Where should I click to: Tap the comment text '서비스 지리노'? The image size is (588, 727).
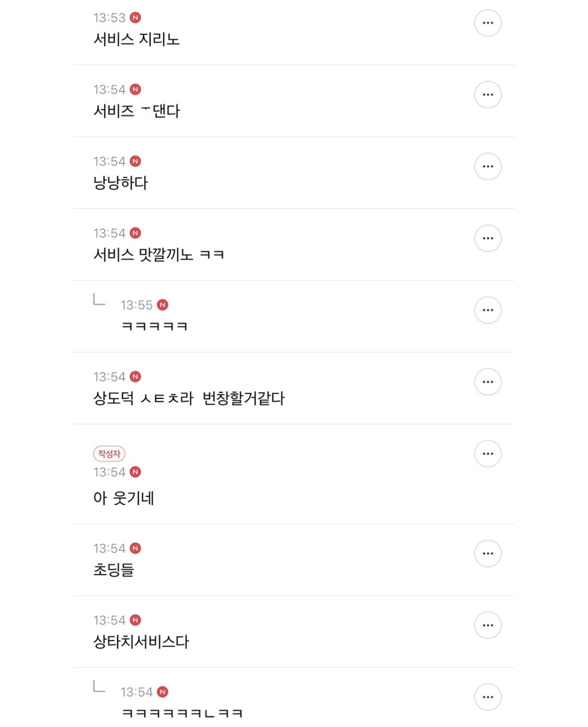[136, 39]
